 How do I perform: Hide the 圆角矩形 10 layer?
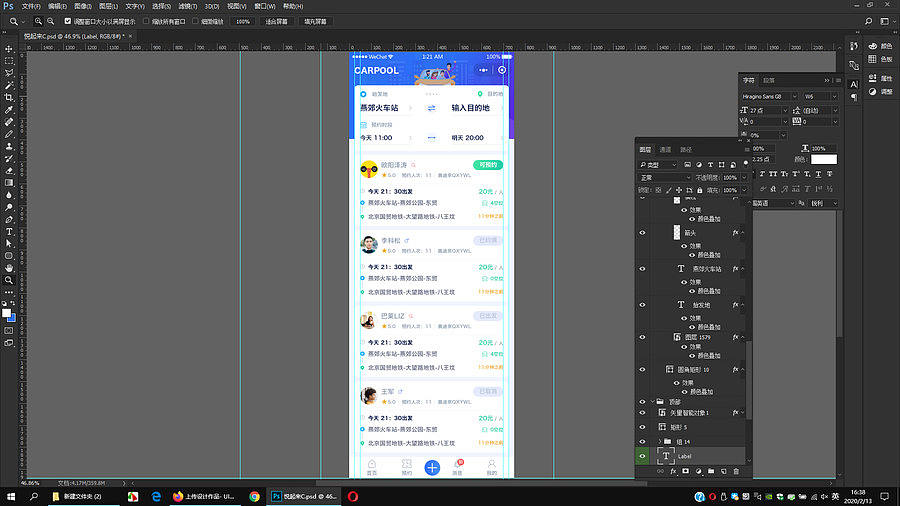[x=642, y=370]
